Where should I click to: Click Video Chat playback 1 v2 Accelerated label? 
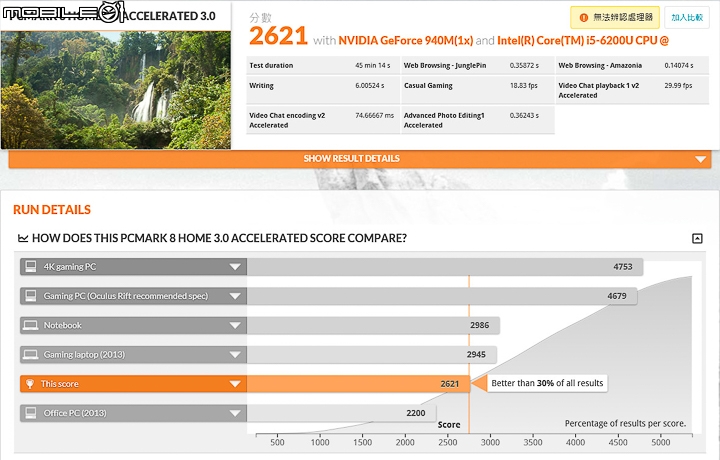coord(599,90)
